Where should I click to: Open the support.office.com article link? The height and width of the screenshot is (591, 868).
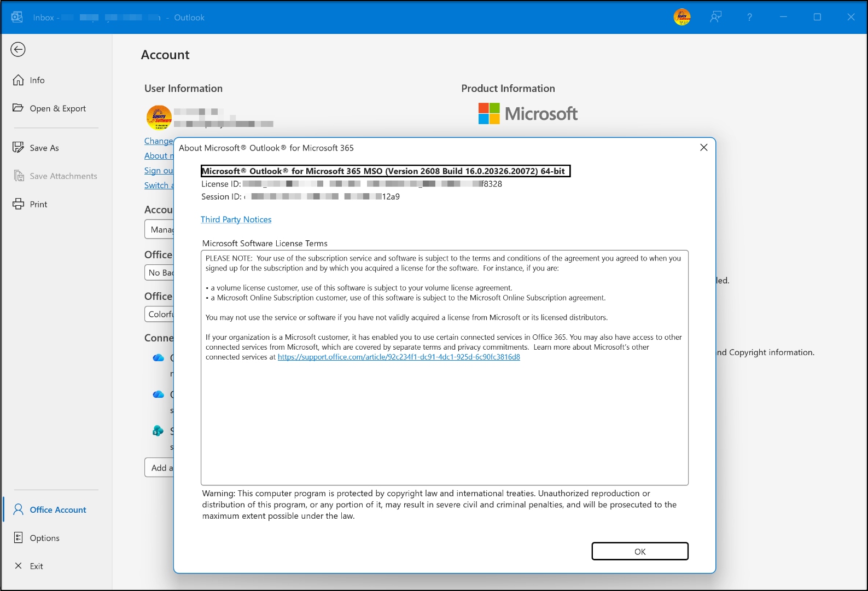pyautogui.click(x=399, y=357)
